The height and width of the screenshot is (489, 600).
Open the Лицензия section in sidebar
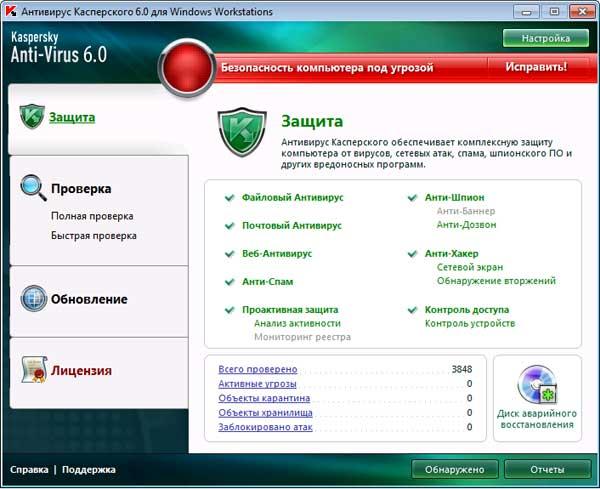click(x=82, y=370)
